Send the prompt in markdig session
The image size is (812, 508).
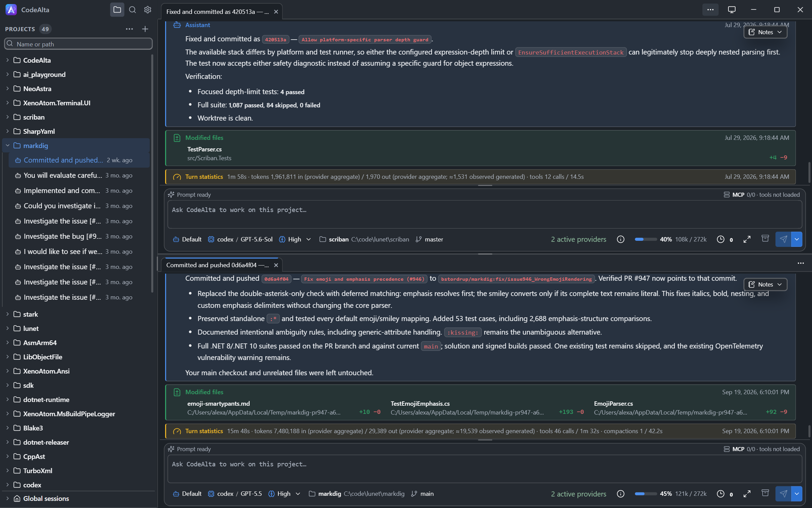[783, 494]
